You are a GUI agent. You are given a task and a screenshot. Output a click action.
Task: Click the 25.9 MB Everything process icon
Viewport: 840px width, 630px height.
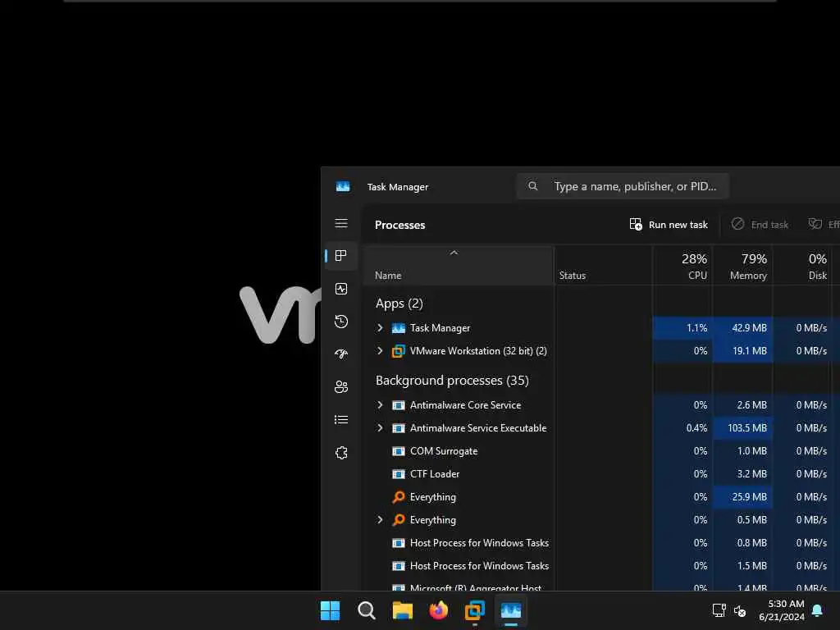(399, 497)
